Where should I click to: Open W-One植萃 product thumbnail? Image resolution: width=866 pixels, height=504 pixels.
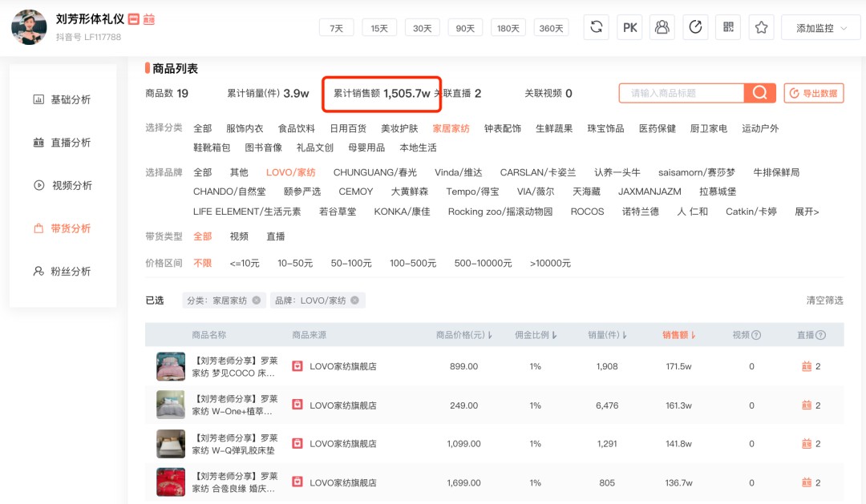pyautogui.click(x=171, y=405)
